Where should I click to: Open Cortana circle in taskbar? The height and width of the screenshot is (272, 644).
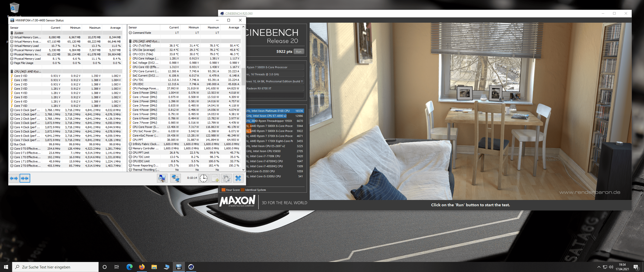pyautogui.click(x=105, y=267)
